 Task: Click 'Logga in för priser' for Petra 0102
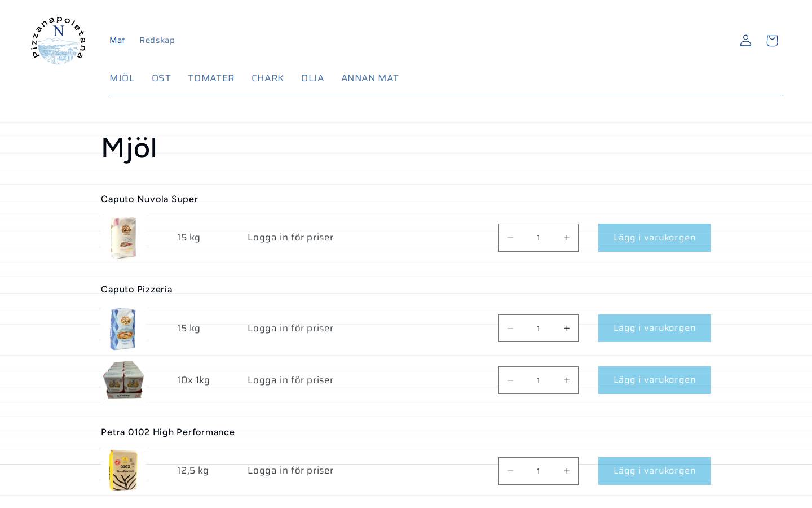(x=290, y=470)
